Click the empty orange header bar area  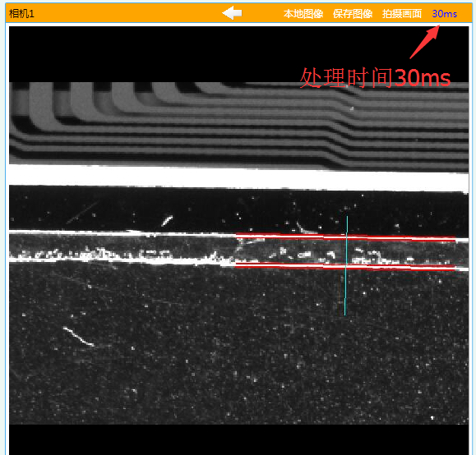tap(127, 14)
